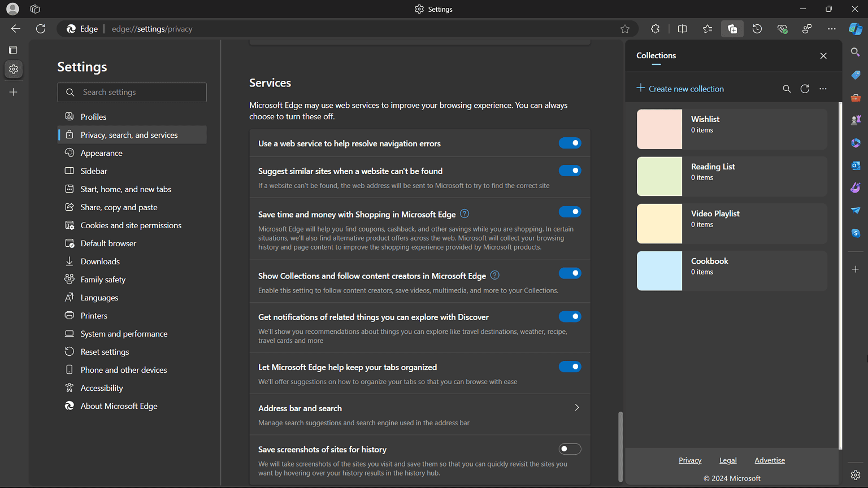
Task: Expand Address bar and search settings
Action: point(576,408)
